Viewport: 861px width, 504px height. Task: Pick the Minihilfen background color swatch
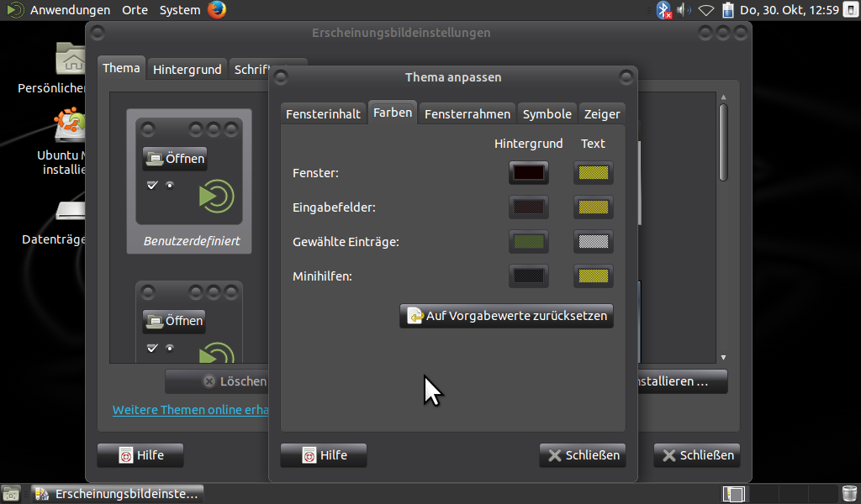coord(529,276)
